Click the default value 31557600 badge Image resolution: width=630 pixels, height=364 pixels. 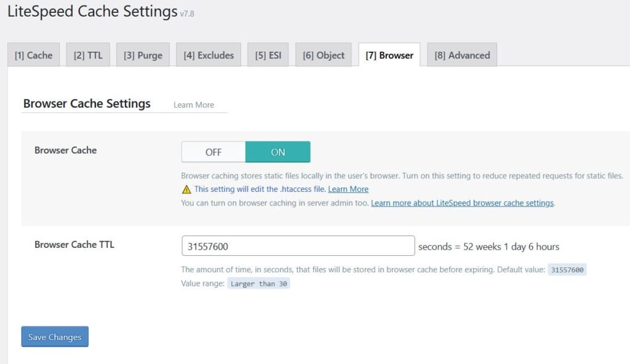(x=567, y=269)
